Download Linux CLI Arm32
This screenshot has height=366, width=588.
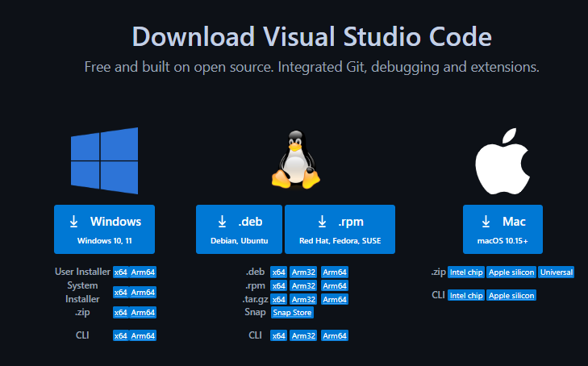pyautogui.click(x=303, y=335)
